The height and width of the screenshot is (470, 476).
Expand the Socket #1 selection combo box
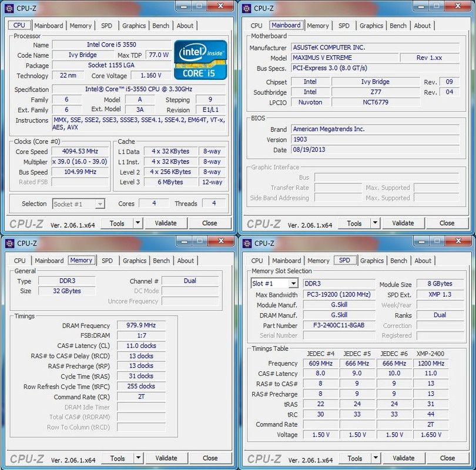point(99,204)
